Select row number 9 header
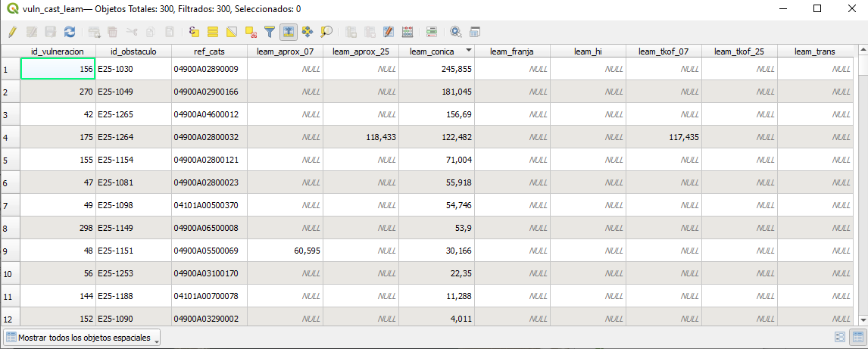Image resolution: width=868 pixels, height=349 pixels. pos(10,251)
